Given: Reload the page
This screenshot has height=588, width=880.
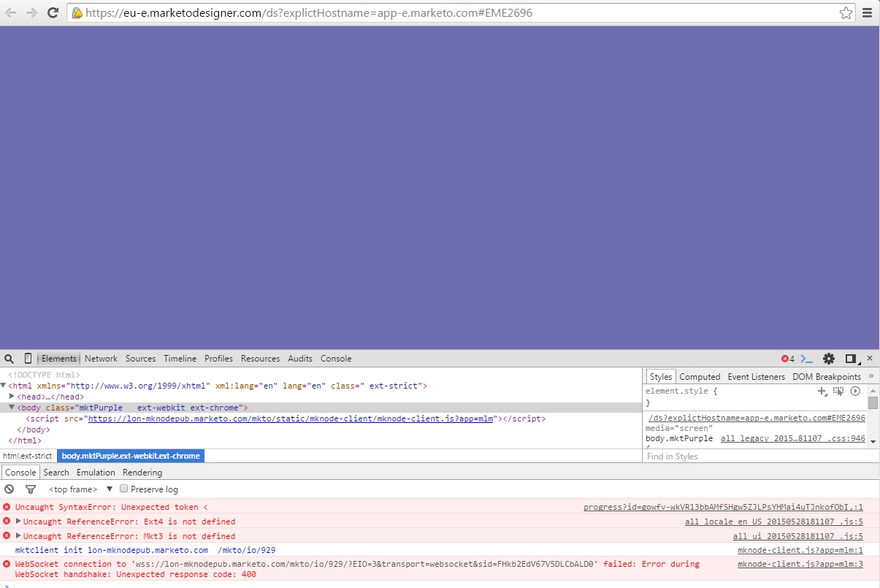Looking at the screenshot, I should [53, 12].
